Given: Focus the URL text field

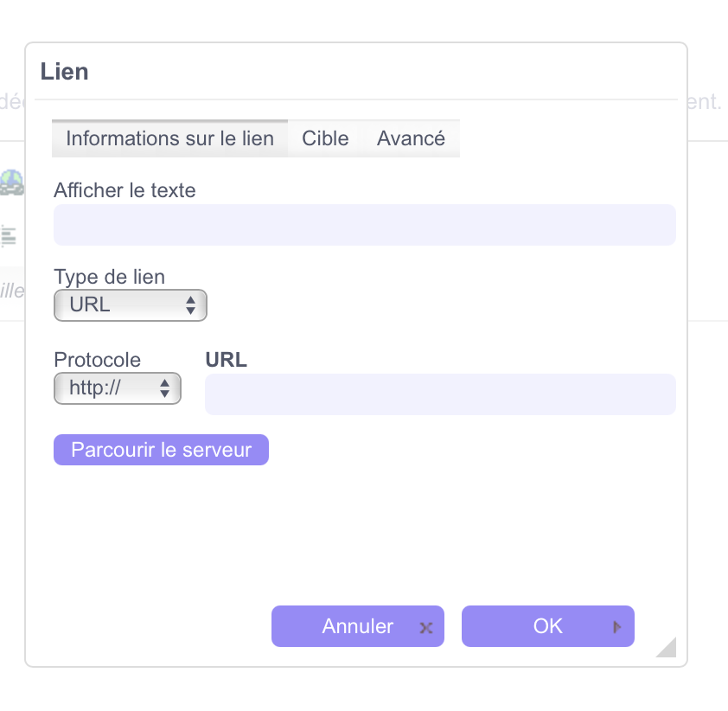Looking at the screenshot, I should point(440,394).
